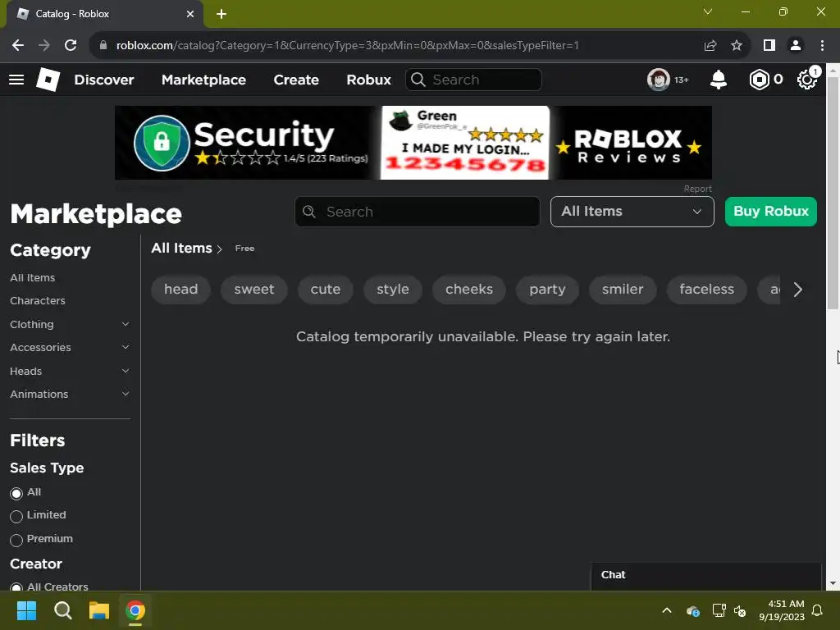The image size is (840, 630).
Task: Go to Marketplace in top navigation
Action: 203,80
